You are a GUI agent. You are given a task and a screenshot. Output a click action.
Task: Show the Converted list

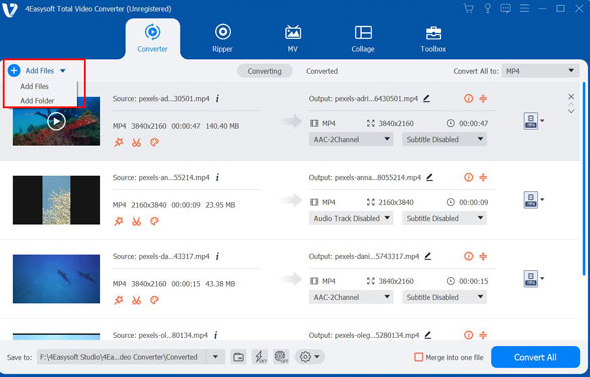tap(322, 71)
